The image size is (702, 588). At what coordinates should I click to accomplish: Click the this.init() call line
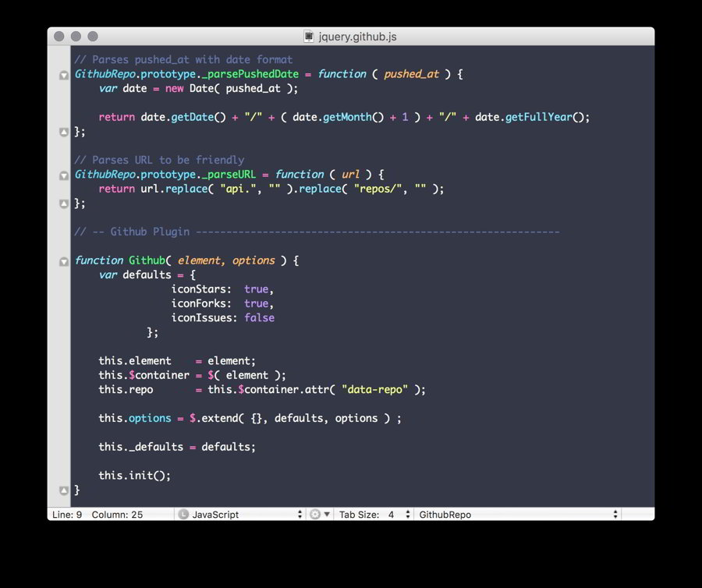pyautogui.click(x=134, y=475)
